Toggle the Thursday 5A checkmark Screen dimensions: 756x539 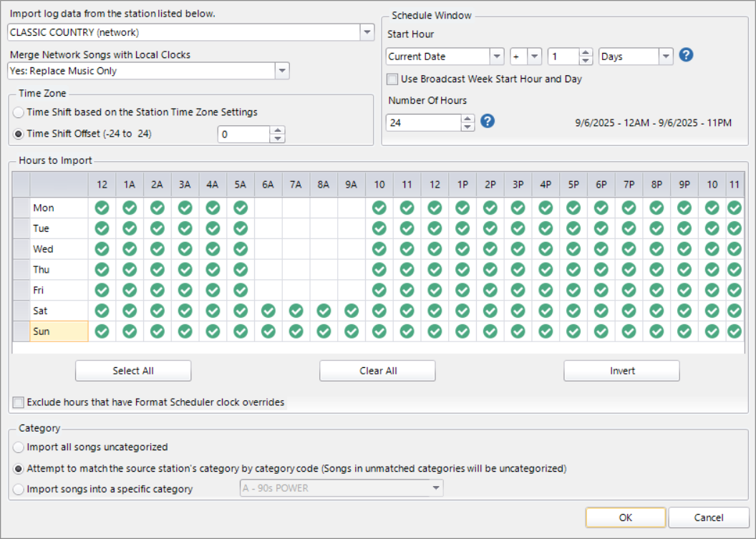[241, 270]
